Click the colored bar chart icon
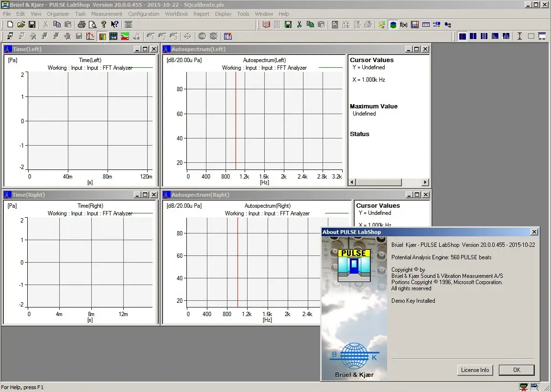The height and width of the screenshot is (392, 551). (102, 36)
